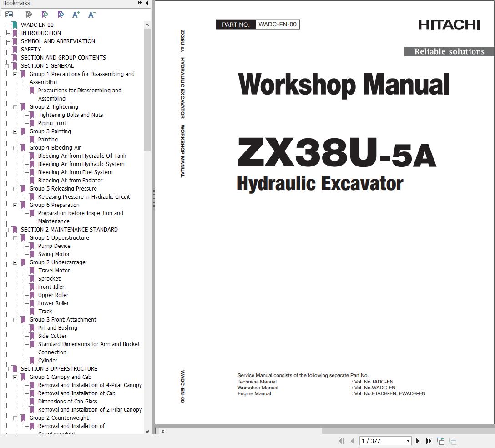Increase bookmark text size with A+
This screenshot has height=448, width=495.
76,15
